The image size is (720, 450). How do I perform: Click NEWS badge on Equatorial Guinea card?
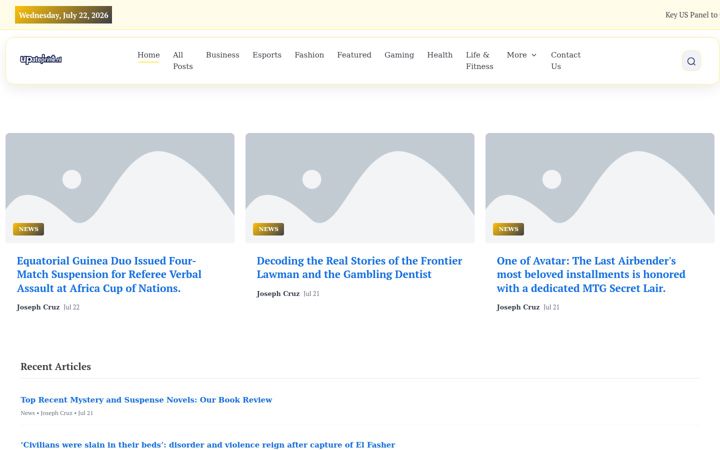coord(28,229)
